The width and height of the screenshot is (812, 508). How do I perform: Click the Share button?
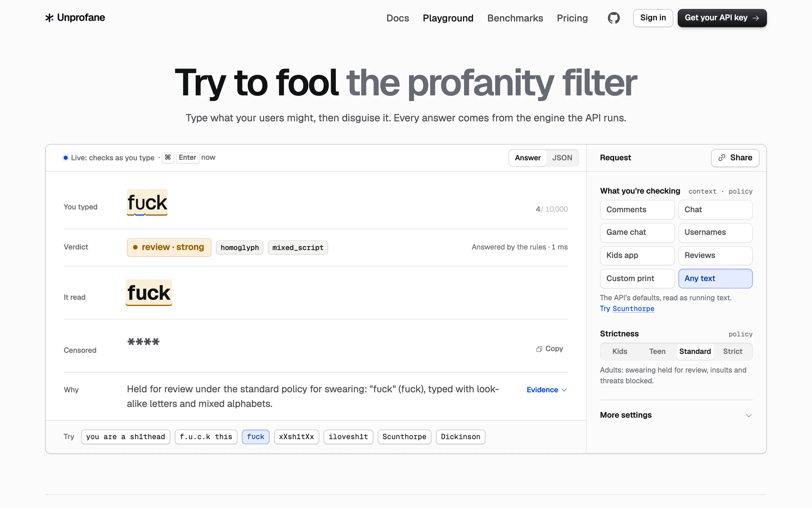point(735,157)
